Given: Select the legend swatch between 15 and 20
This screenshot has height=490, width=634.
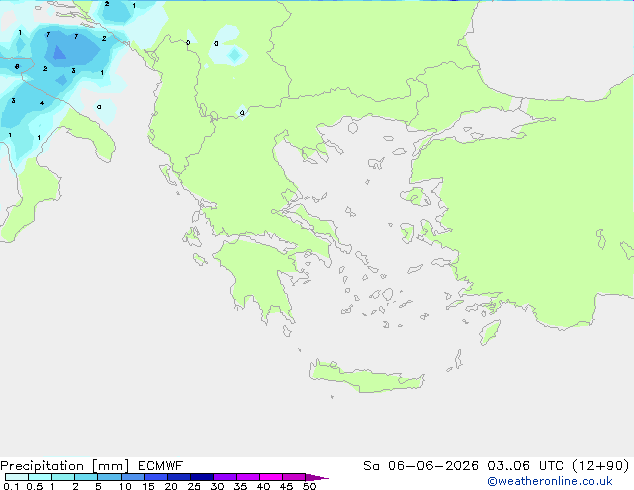Looking at the screenshot, I should tap(156, 477).
